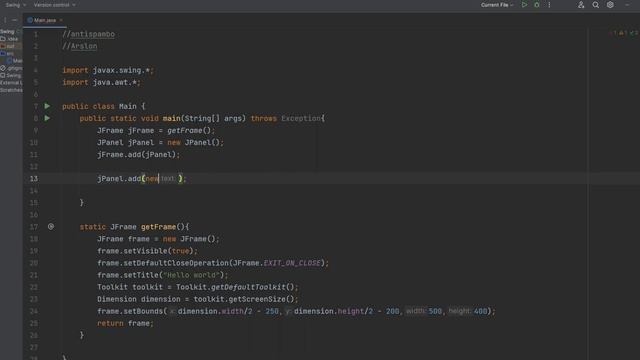The image size is (640, 360).
Task: Click the java.awt import statement
Action: click(x=101, y=82)
